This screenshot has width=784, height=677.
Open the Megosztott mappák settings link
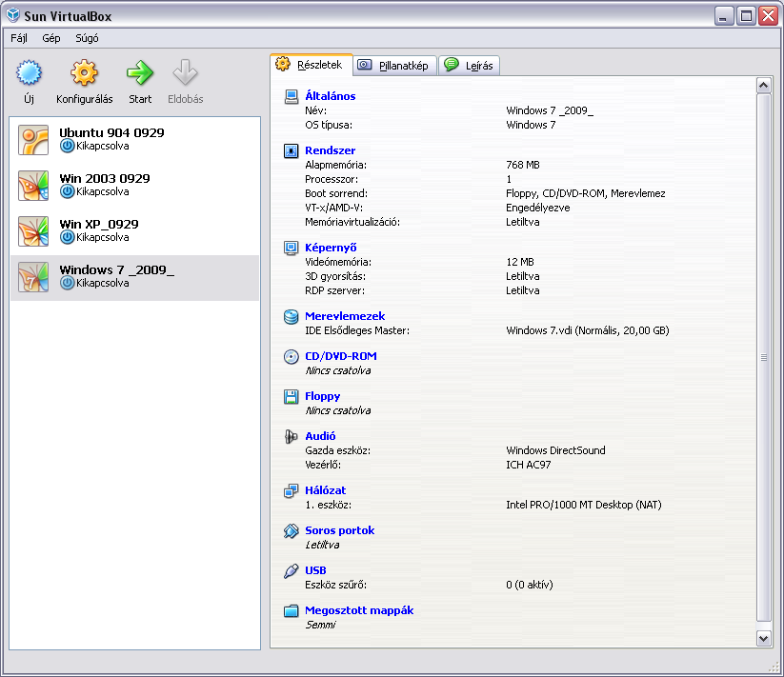359,611
